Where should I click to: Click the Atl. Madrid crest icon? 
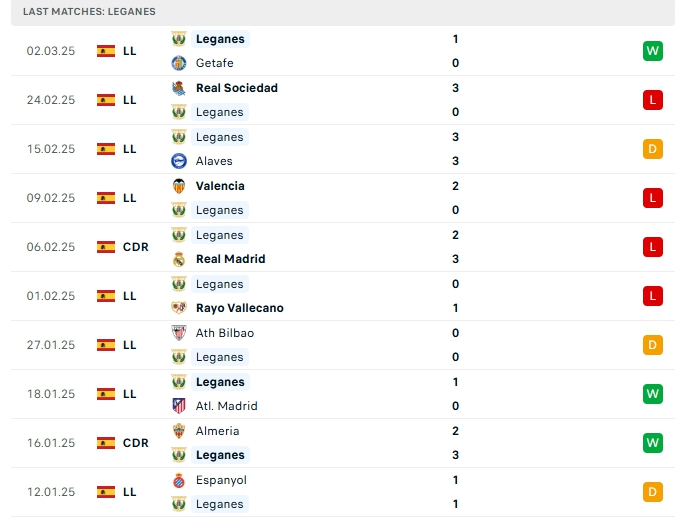[178, 406]
